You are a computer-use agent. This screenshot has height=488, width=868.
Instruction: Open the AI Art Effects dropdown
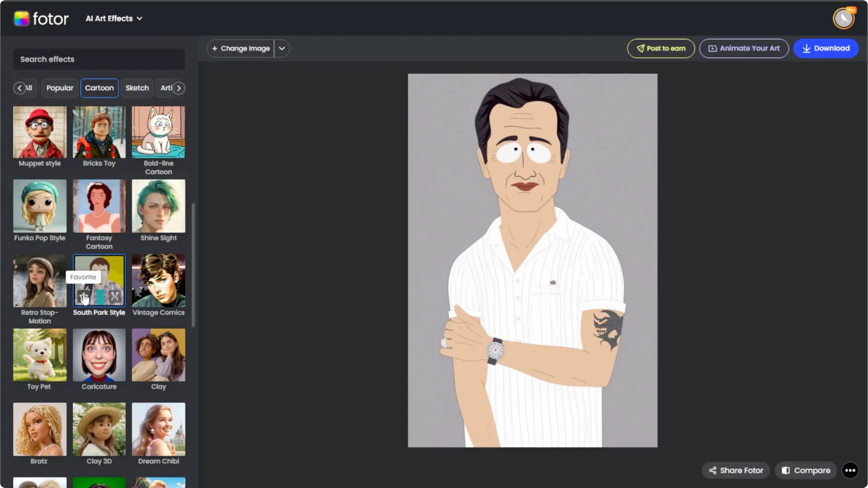(x=114, y=19)
